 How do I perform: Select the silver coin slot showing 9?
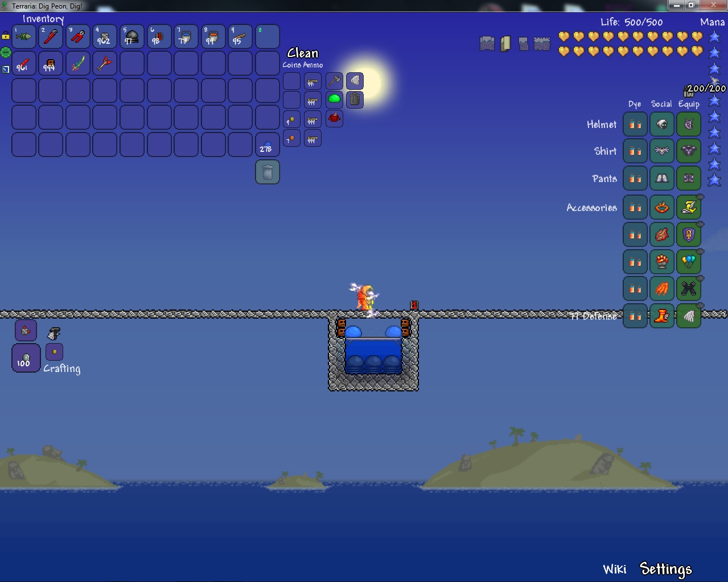291,119
